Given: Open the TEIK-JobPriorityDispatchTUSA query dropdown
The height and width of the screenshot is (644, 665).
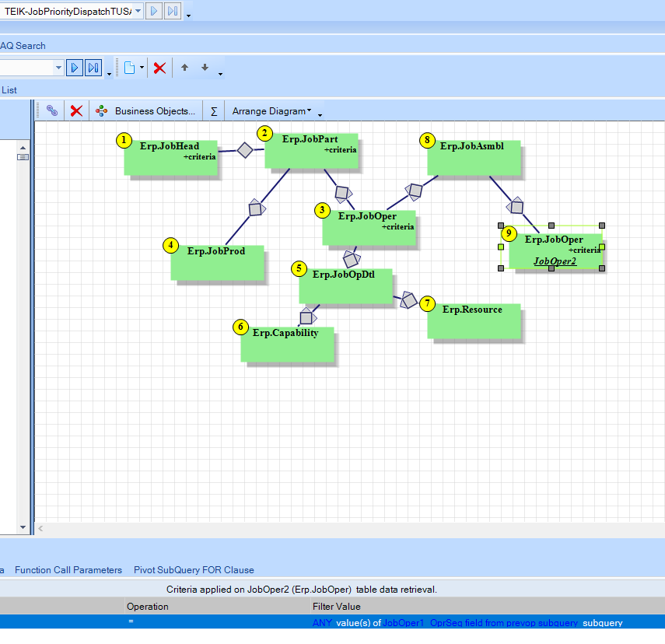Looking at the screenshot, I should (138, 11).
